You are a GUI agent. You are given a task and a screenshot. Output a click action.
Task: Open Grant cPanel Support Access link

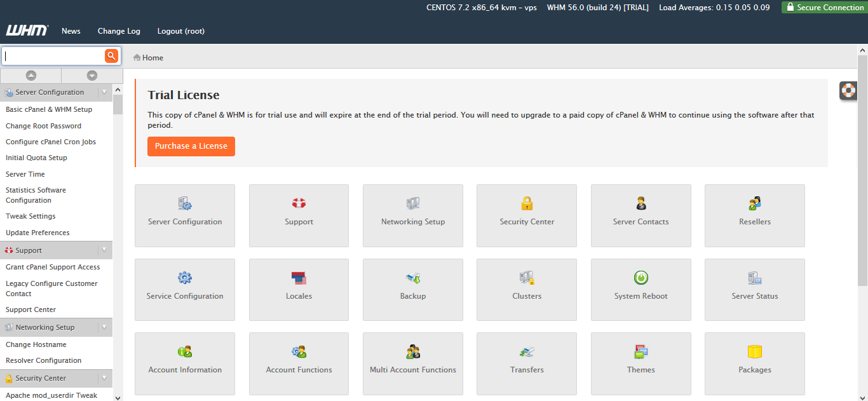click(53, 267)
